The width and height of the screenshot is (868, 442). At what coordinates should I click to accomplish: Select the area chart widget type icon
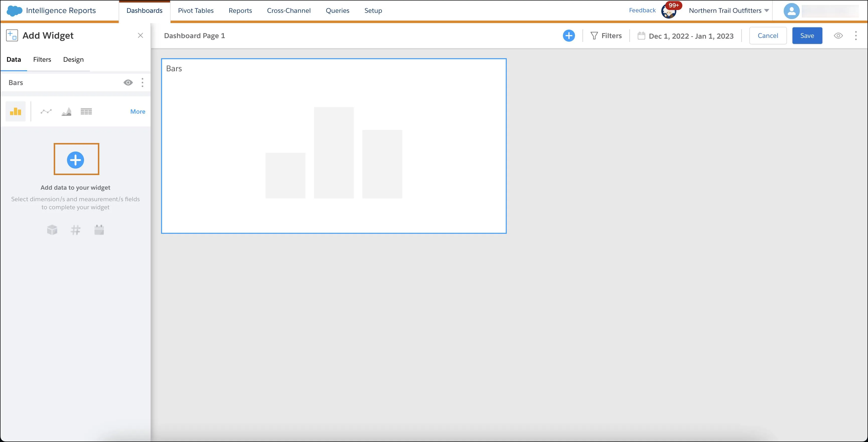click(x=66, y=111)
